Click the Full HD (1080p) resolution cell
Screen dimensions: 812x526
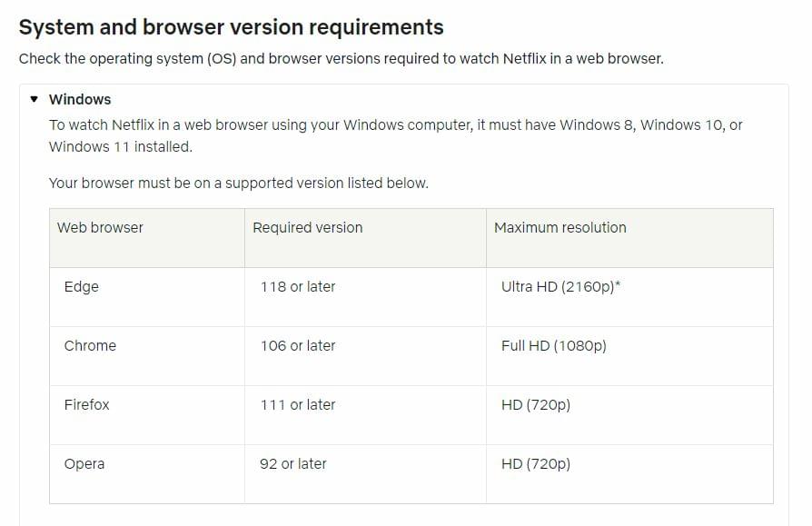(x=629, y=356)
